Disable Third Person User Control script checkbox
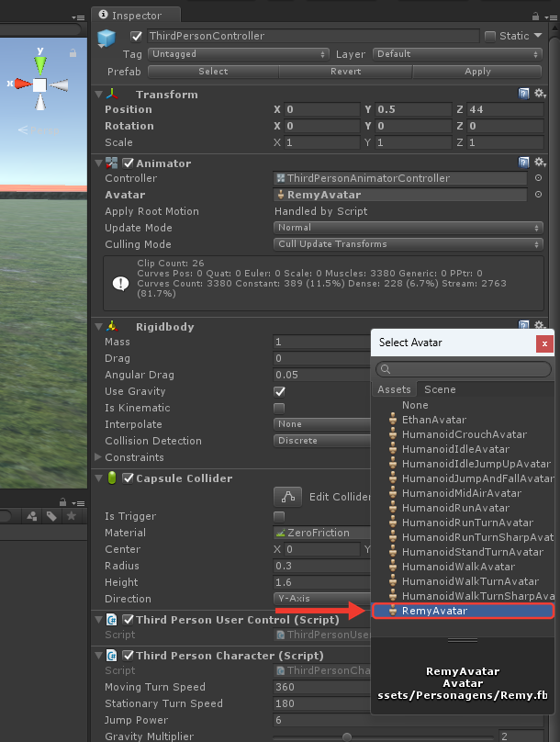The height and width of the screenshot is (742, 560). [128, 620]
